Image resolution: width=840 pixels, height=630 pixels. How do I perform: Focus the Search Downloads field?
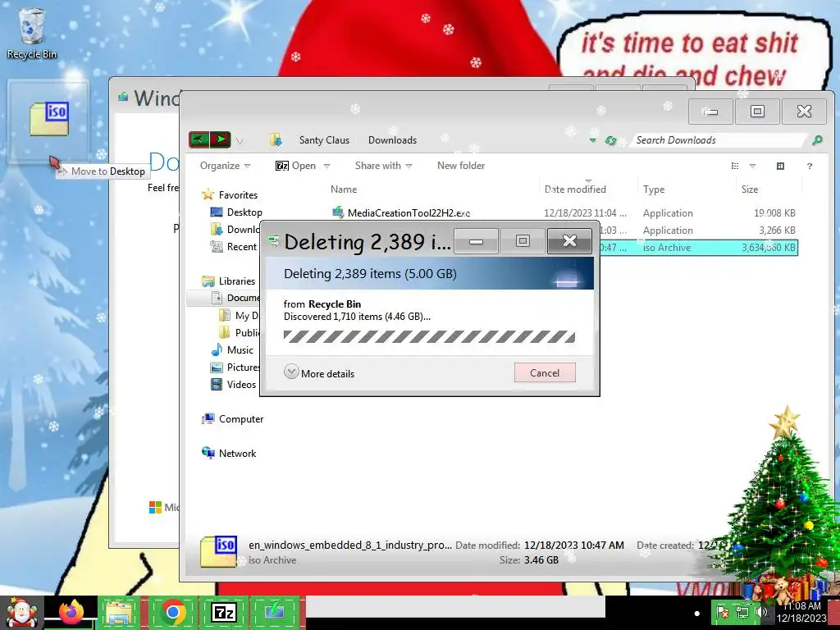(718, 139)
